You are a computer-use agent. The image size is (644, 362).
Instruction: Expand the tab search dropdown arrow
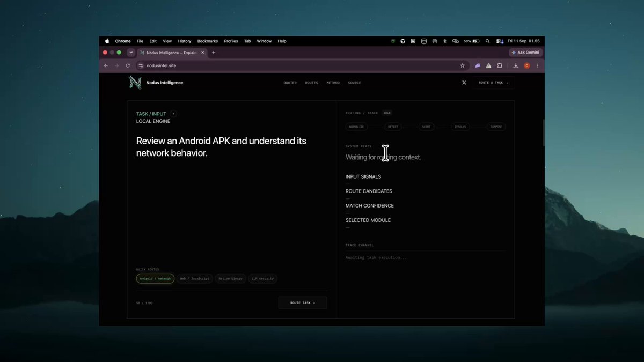[x=130, y=53]
